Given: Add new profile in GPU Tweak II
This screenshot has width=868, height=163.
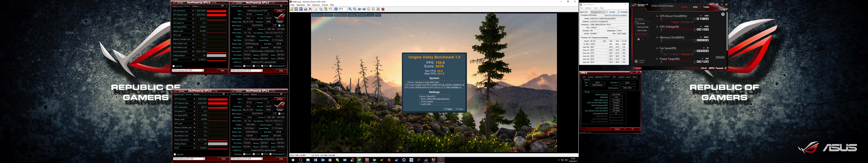Looking at the screenshot, I should tap(638, 39).
